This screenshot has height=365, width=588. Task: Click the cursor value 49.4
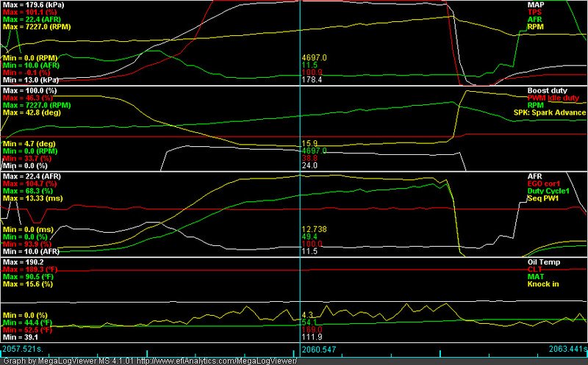click(x=309, y=237)
